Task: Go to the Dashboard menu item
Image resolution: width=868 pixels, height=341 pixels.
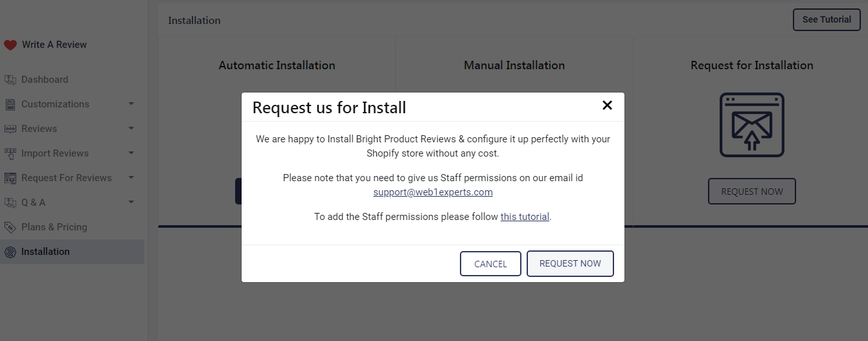Action: (x=45, y=80)
